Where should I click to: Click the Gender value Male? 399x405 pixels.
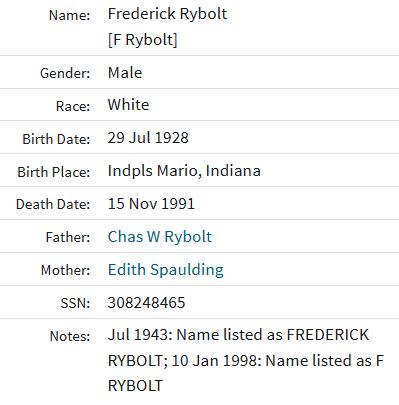(x=125, y=73)
